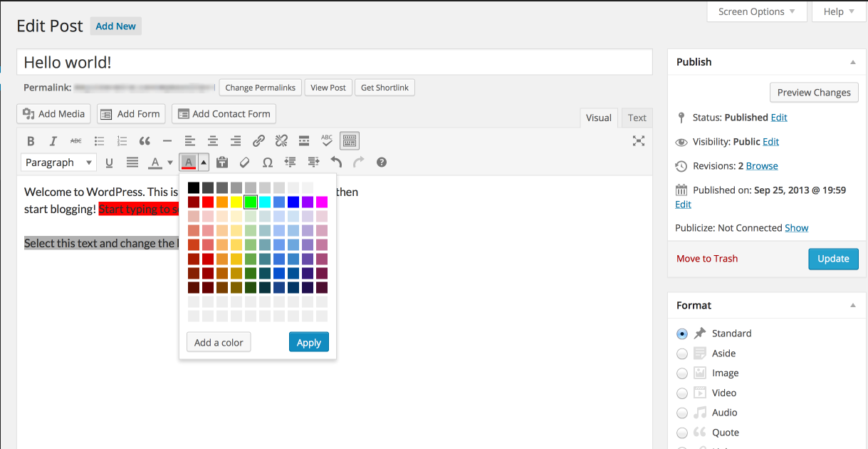Select the Standard post format
The width and height of the screenshot is (868, 449).
point(682,334)
